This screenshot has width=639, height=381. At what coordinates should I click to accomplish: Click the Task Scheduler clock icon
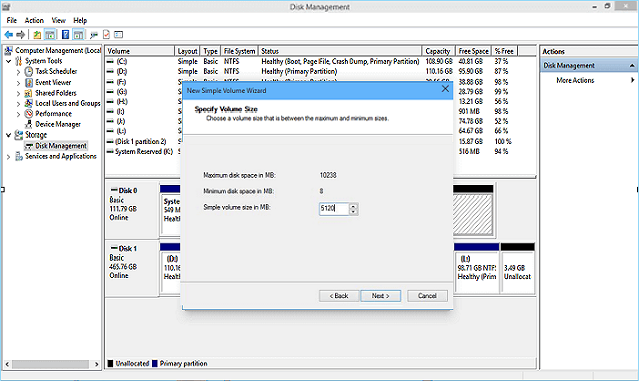coord(29,71)
